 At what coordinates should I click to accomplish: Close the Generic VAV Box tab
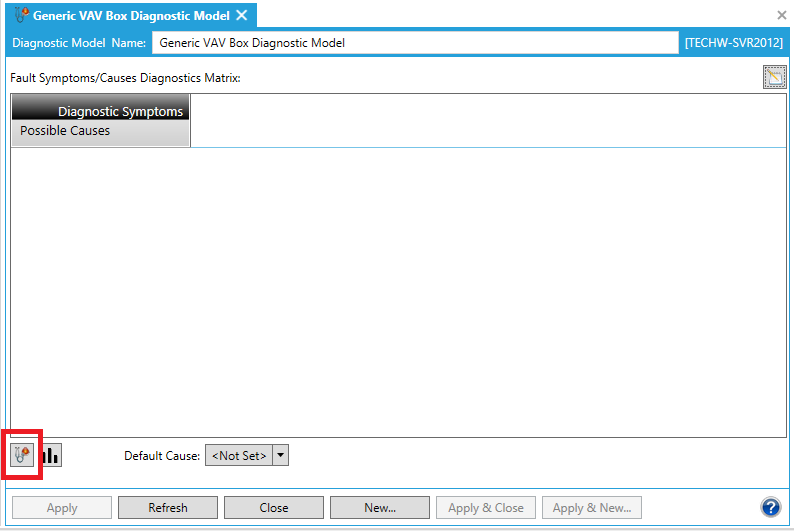(241, 15)
